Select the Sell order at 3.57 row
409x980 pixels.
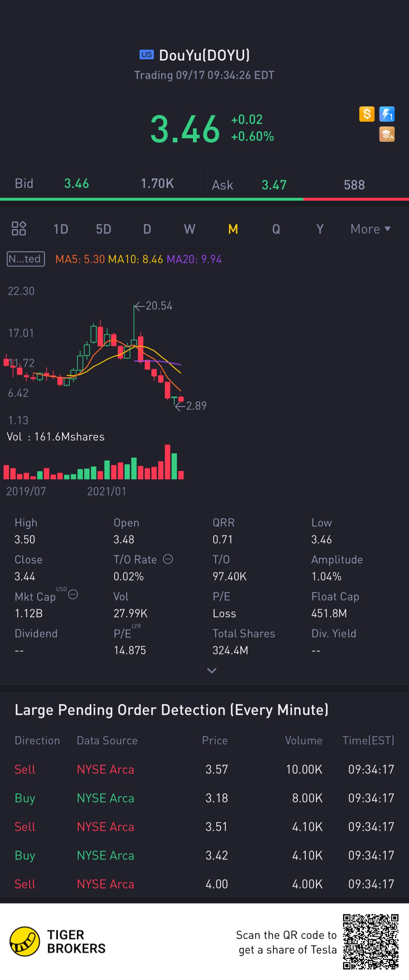(x=204, y=769)
